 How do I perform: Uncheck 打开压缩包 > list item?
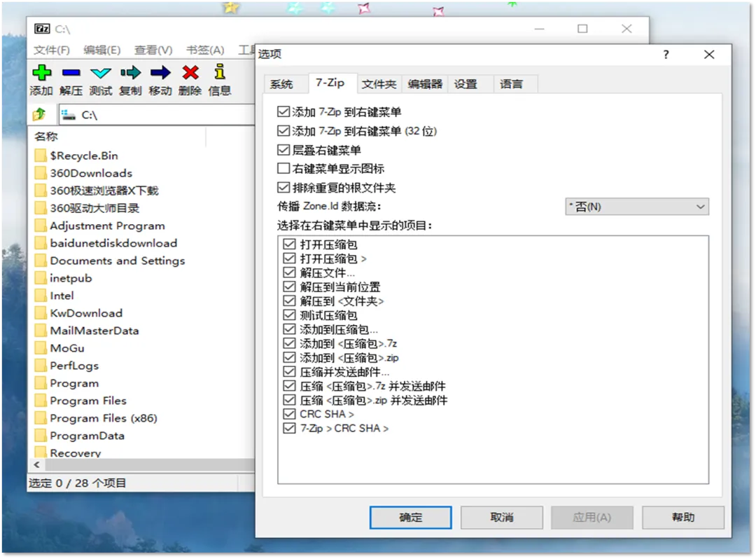coord(289,258)
